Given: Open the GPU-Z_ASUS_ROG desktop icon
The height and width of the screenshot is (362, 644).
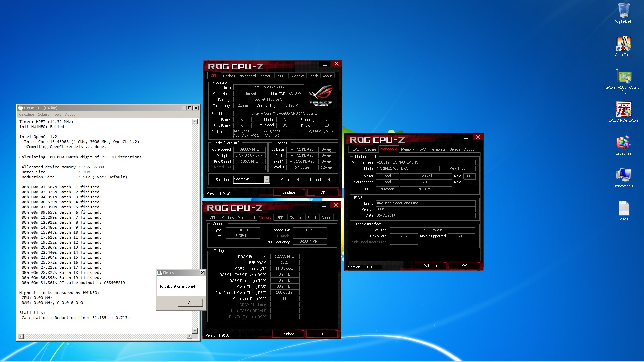Looking at the screenshot, I should point(623,81).
